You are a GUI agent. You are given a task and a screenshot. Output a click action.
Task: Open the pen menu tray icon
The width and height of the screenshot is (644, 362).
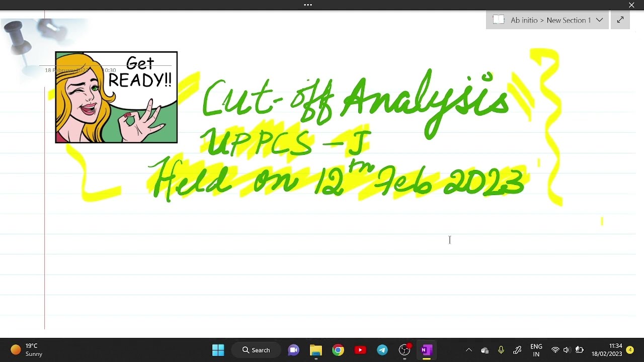click(517, 350)
